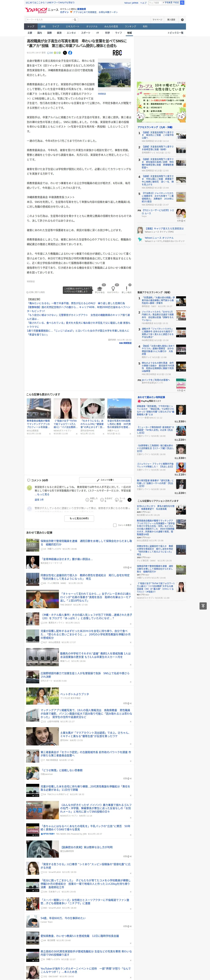This screenshot has height=980, width=210.
Task: Open 購入履歴 link
Action: click(171, 20)
